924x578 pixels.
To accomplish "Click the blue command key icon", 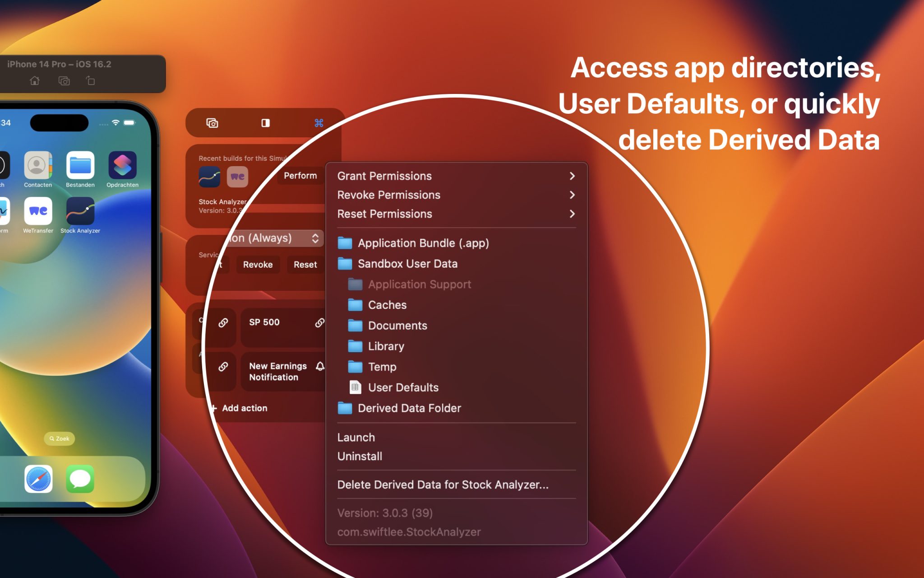I will tap(319, 123).
